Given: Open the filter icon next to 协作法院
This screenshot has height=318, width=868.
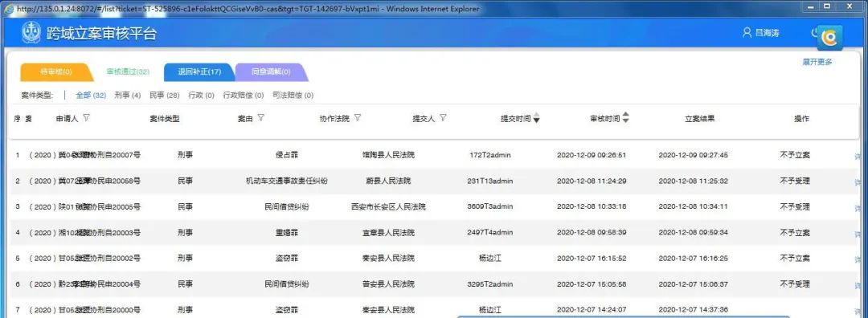Looking at the screenshot, I should coord(358,118).
